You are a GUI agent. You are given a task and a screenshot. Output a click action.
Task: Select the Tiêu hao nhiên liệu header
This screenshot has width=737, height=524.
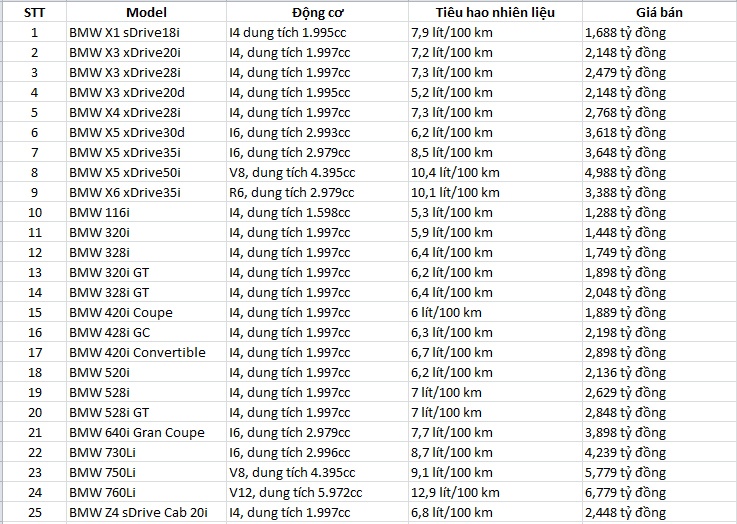click(494, 12)
